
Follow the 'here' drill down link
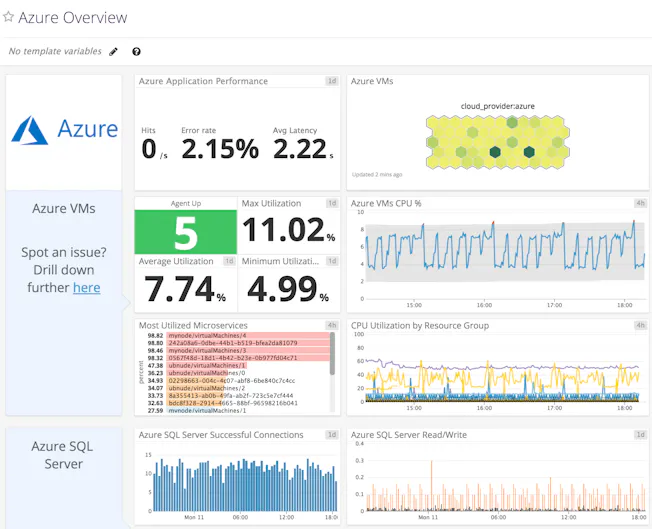tap(86, 288)
